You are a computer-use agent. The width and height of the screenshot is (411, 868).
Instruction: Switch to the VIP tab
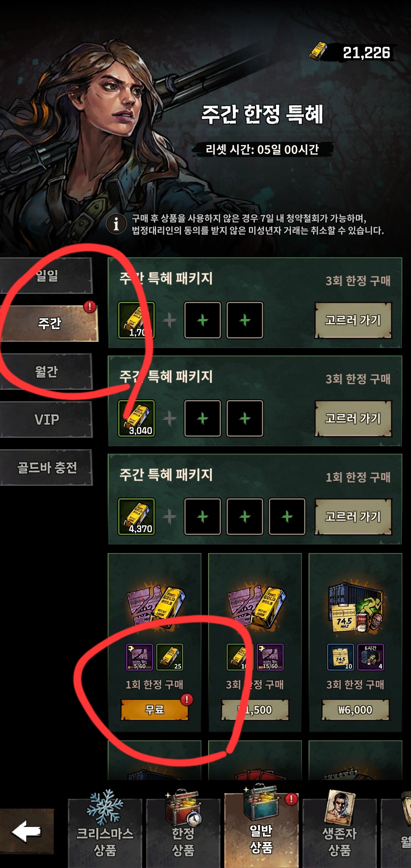point(46,420)
